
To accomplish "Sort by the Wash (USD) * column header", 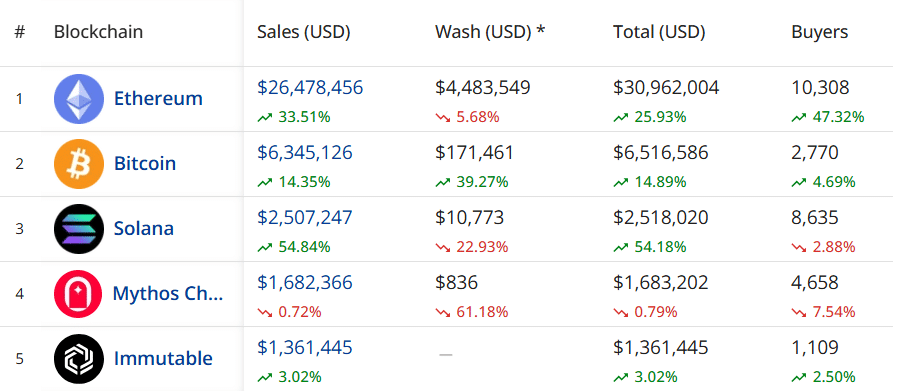I will click(x=490, y=32).
